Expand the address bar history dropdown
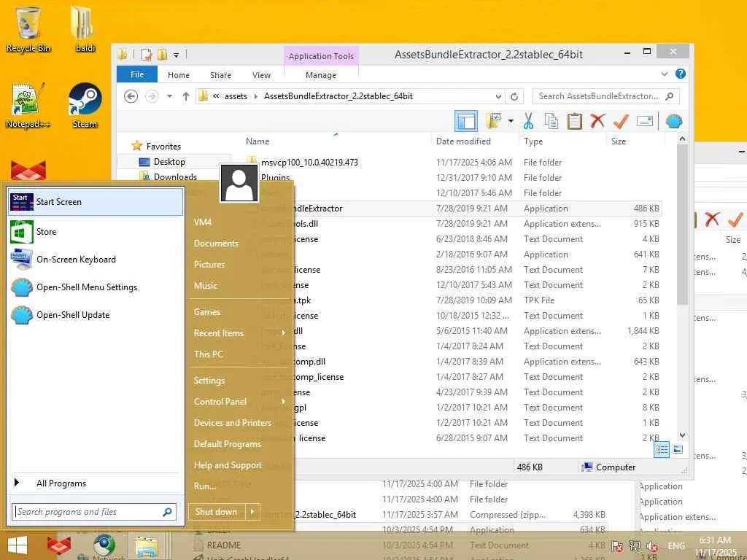Viewport: 747px width, 560px height. click(x=498, y=97)
